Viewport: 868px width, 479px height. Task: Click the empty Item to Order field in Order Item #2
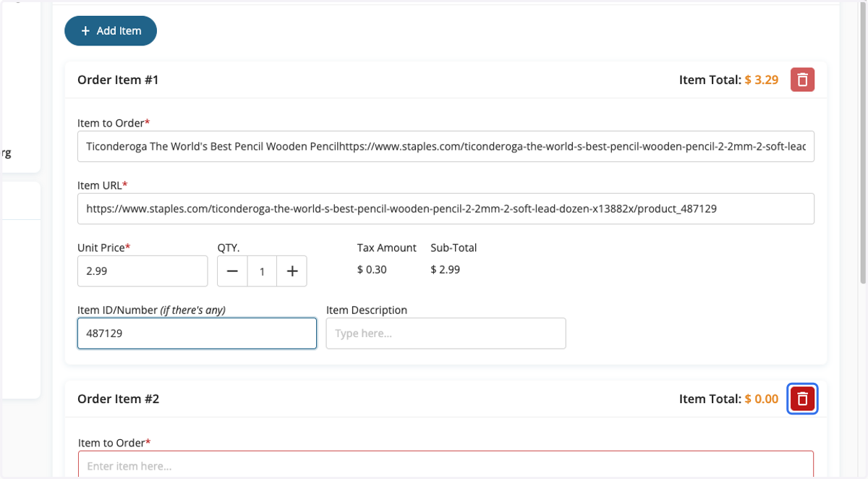click(446, 465)
